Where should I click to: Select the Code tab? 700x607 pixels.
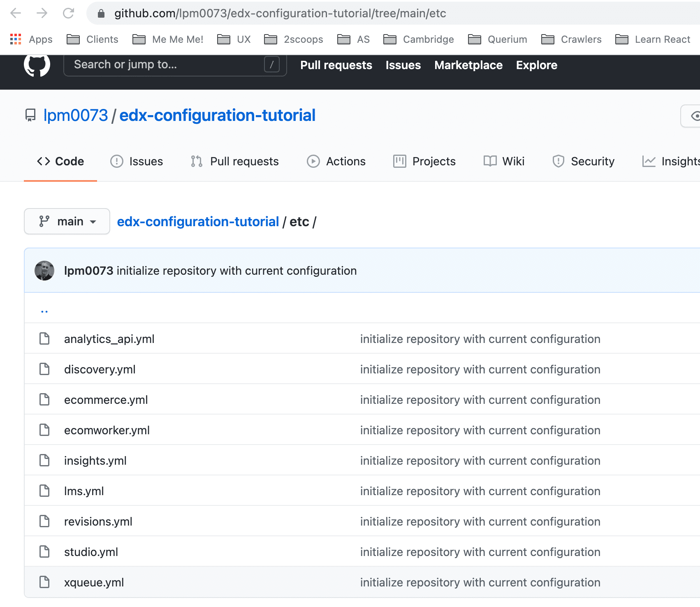(x=60, y=161)
